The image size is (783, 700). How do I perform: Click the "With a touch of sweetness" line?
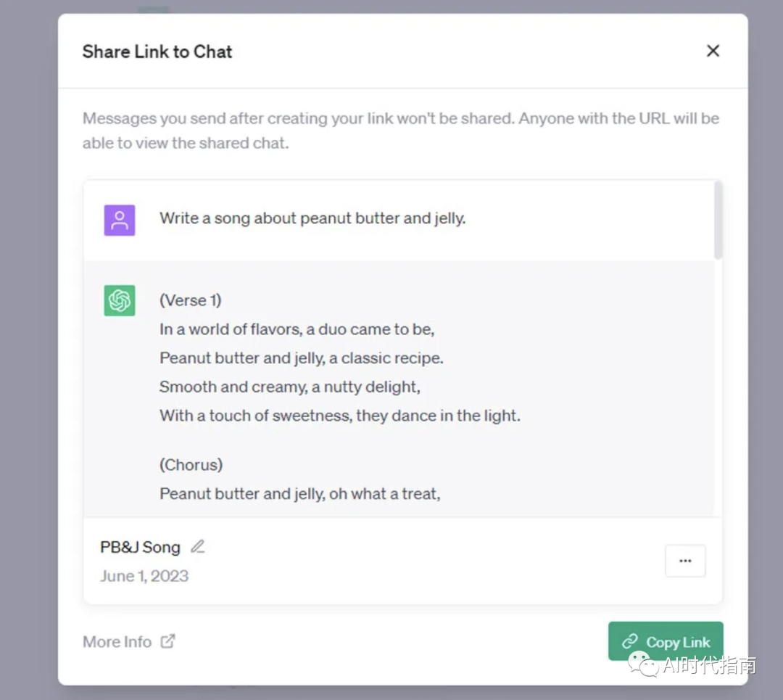(339, 416)
